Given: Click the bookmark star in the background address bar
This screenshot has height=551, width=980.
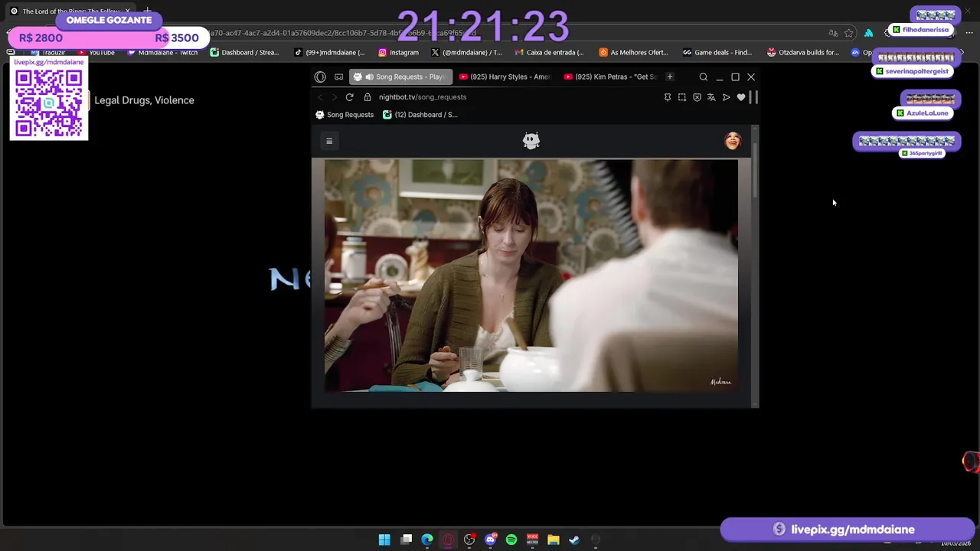Looking at the screenshot, I should tap(849, 33).
